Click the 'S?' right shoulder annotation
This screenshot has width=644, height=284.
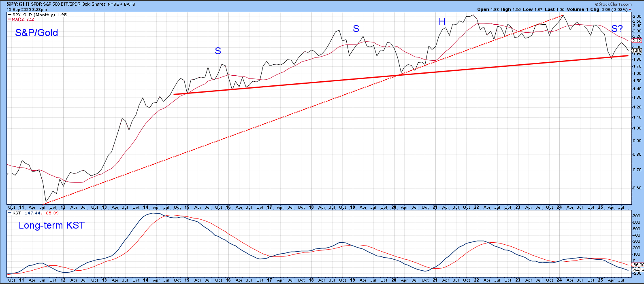617,29
